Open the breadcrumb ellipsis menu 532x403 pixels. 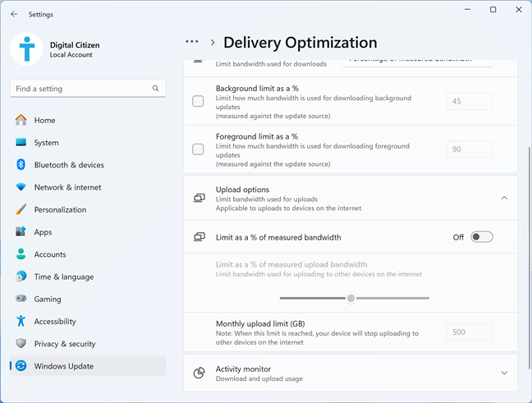[x=192, y=42]
